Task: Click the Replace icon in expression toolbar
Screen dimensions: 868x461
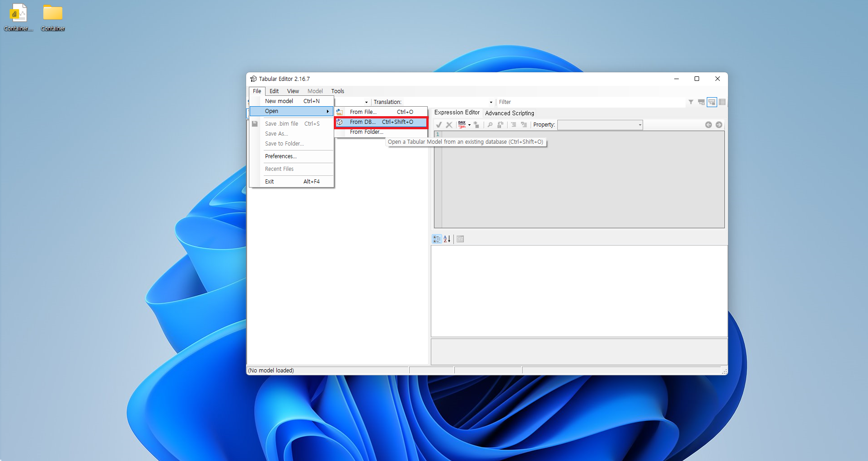Action: 500,125
